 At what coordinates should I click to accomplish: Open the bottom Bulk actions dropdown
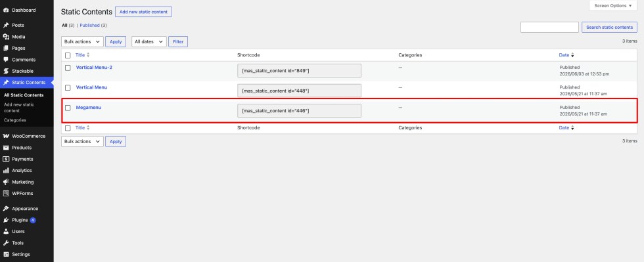(x=82, y=141)
